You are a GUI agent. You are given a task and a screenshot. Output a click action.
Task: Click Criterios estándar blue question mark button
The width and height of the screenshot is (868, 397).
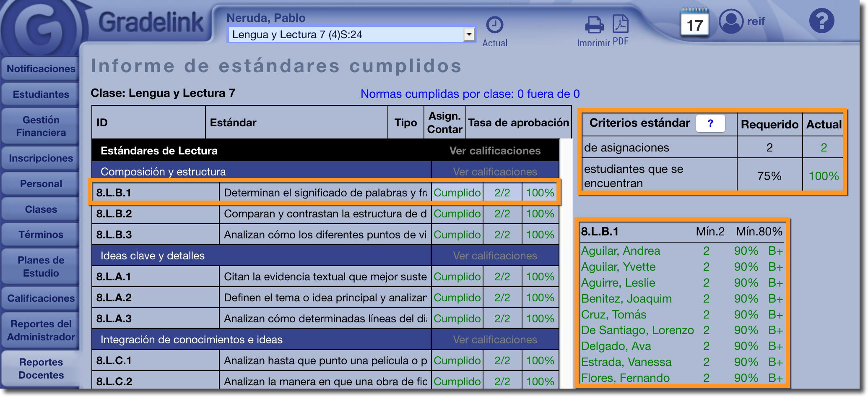710,123
